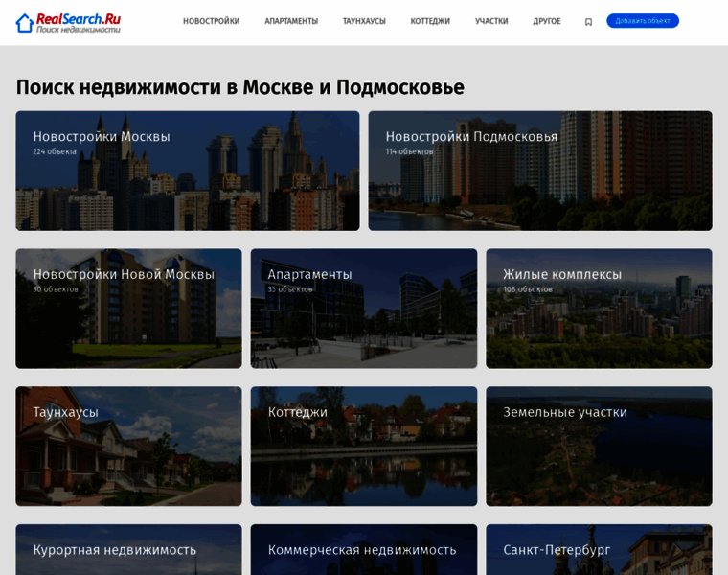The image size is (728, 575).
Task: Open the Санкт-Петербург card
Action: [599, 550]
